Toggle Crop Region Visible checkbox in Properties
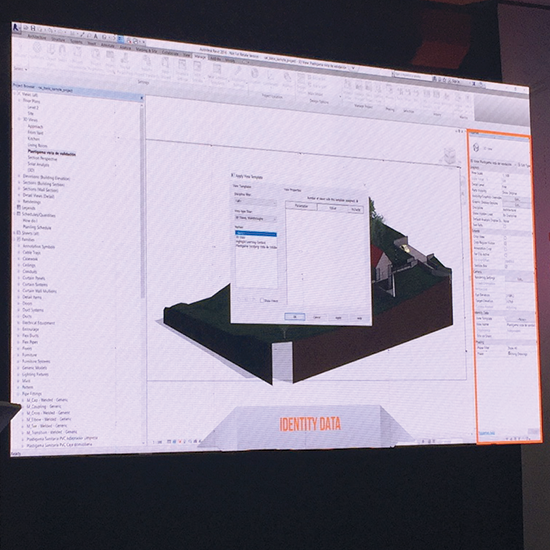This screenshot has height=550, width=550. coord(505,243)
